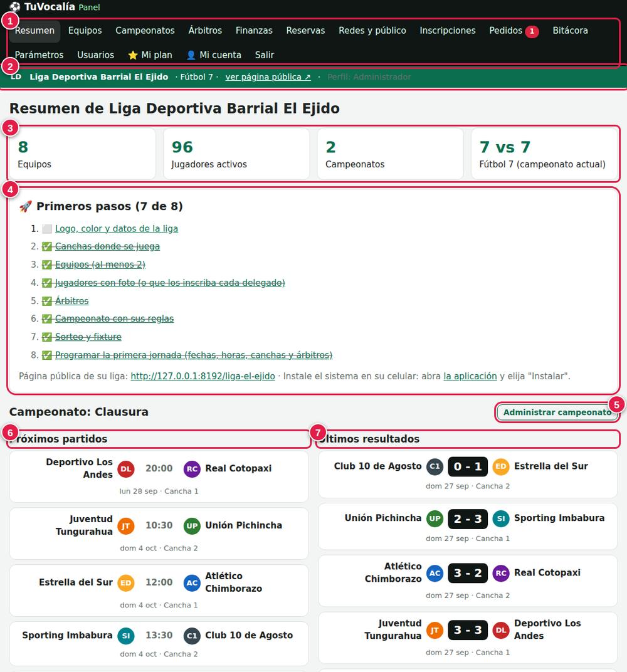Viewport: 627px width, 672px height.
Task: Click the DL badge in the 3 - 3 result
Action: click(x=501, y=631)
